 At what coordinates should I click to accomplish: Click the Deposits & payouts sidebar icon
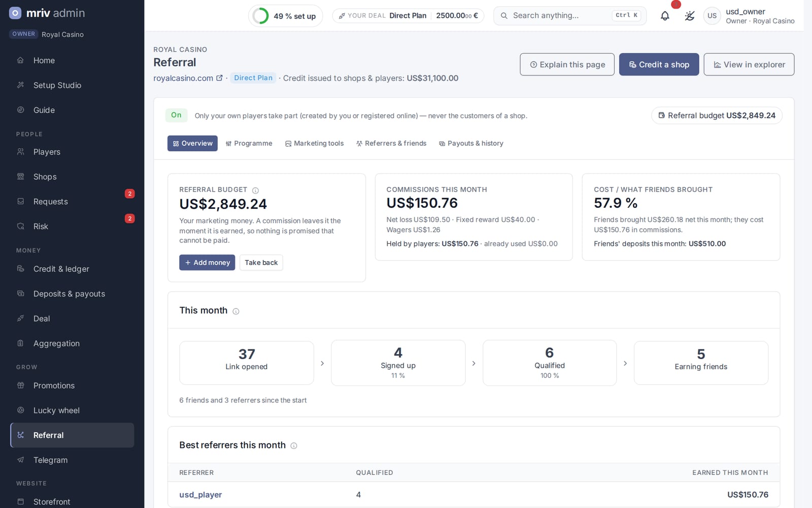click(x=21, y=293)
